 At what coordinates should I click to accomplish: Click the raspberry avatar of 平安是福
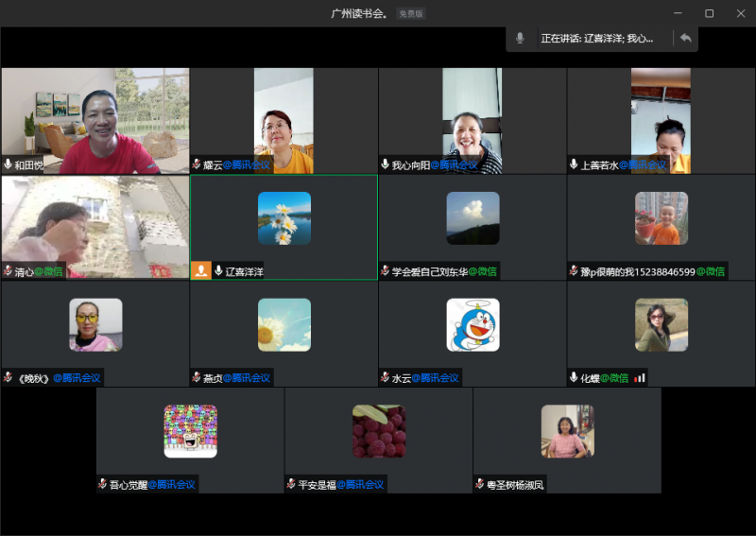(x=378, y=431)
